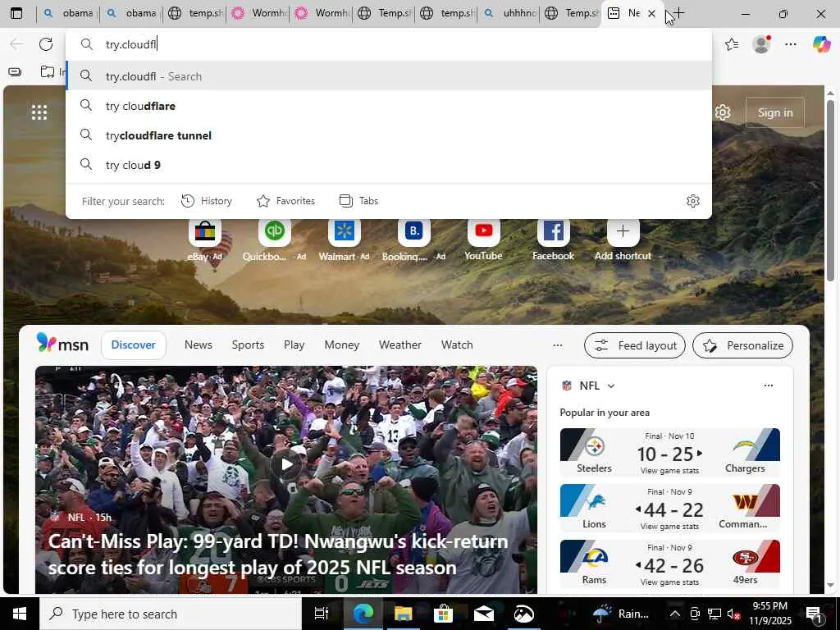Switch to the Weather tab
The width and height of the screenshot is (840, 630).
click(400, 345)
